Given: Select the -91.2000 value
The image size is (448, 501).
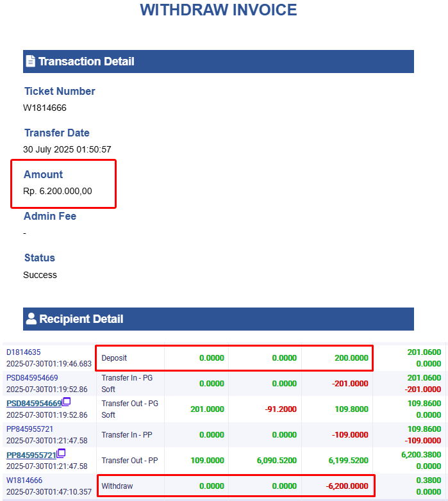Looking at the screenshot, I should coord(281,409).
